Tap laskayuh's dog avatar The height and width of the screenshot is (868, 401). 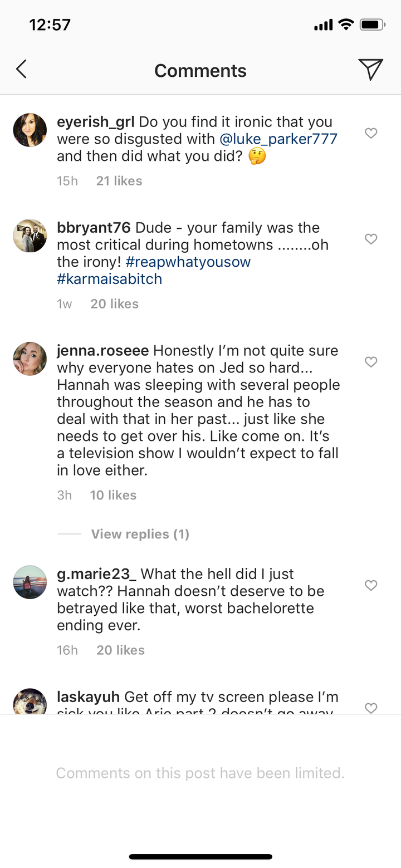[30, 702]
